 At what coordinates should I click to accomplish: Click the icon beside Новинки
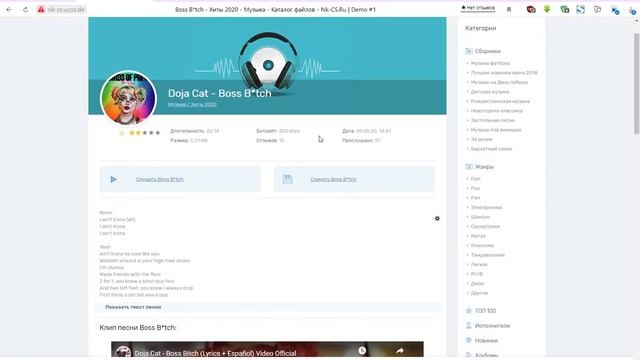[x=469, y=340]
